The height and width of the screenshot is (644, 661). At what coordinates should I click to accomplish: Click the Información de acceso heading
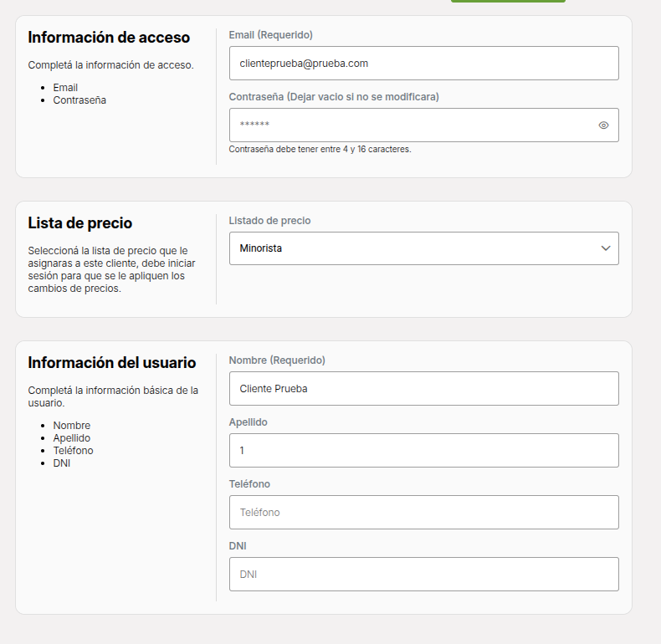pos(109,38)
